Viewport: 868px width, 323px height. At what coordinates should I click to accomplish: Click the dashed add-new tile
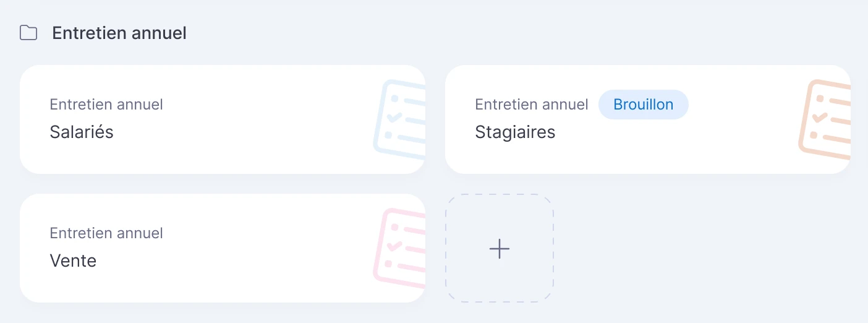pos(500,248)
